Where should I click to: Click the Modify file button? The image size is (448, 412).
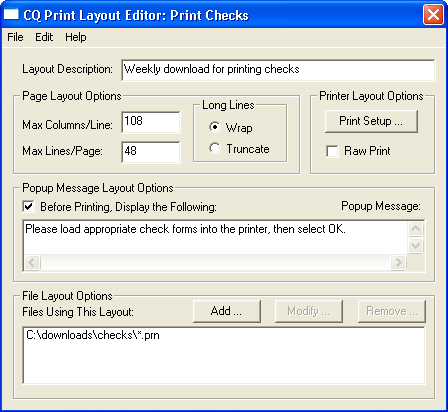tap(309, 311)
